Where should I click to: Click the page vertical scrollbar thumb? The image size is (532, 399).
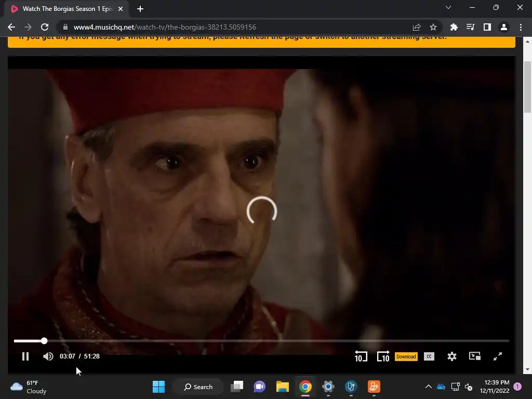528,87
